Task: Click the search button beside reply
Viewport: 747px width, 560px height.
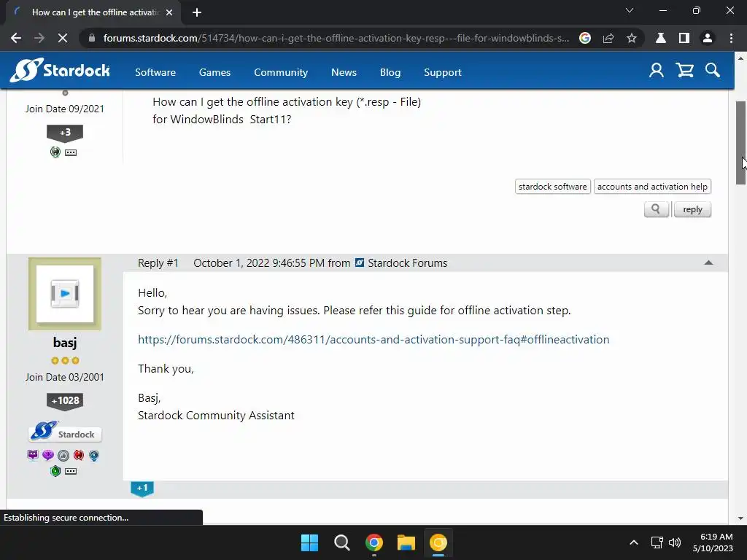Action: click(656, 209)
